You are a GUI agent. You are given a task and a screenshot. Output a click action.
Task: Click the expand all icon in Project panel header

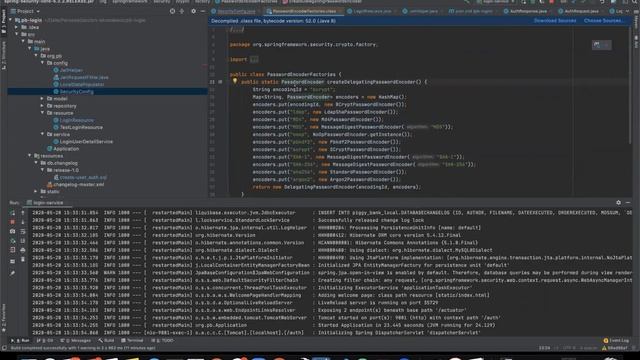[182, 11]
